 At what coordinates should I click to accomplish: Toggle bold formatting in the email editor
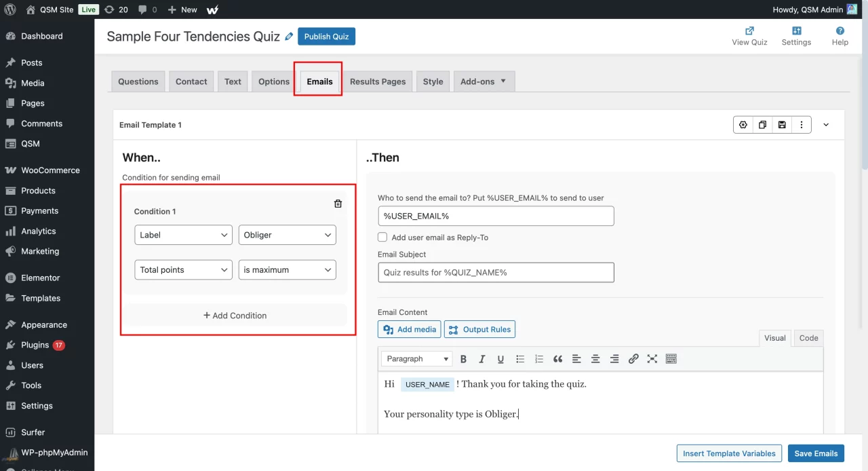point(463,358)
